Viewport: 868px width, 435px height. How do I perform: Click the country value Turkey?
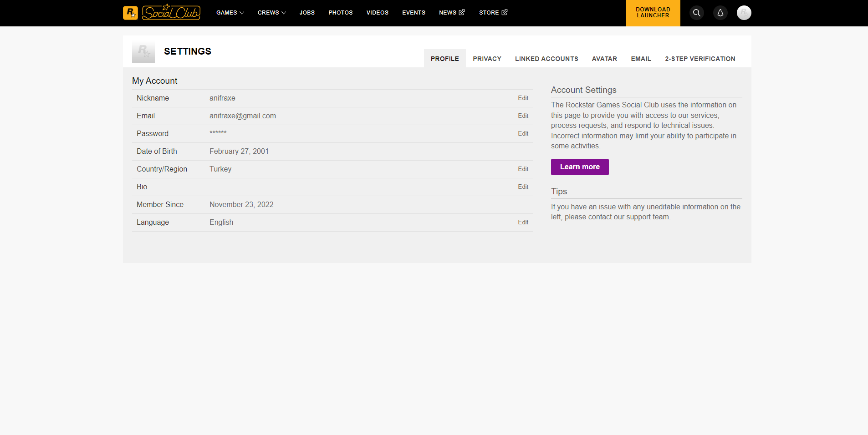coord(220,169)
